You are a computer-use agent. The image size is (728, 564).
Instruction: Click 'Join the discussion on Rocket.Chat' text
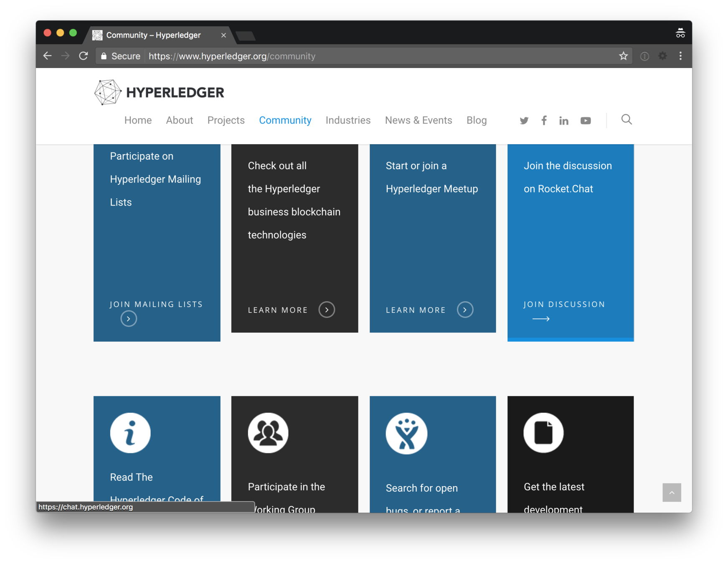568,177
